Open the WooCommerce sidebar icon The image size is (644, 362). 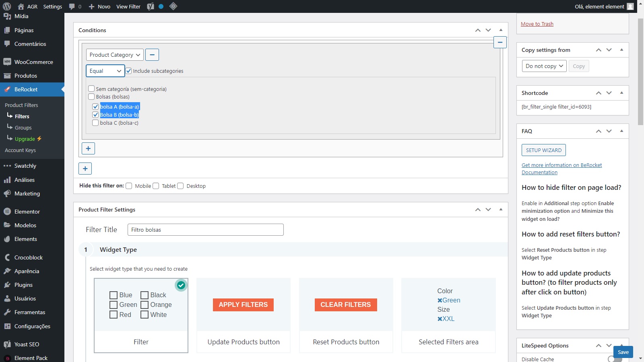click(7, 62)
